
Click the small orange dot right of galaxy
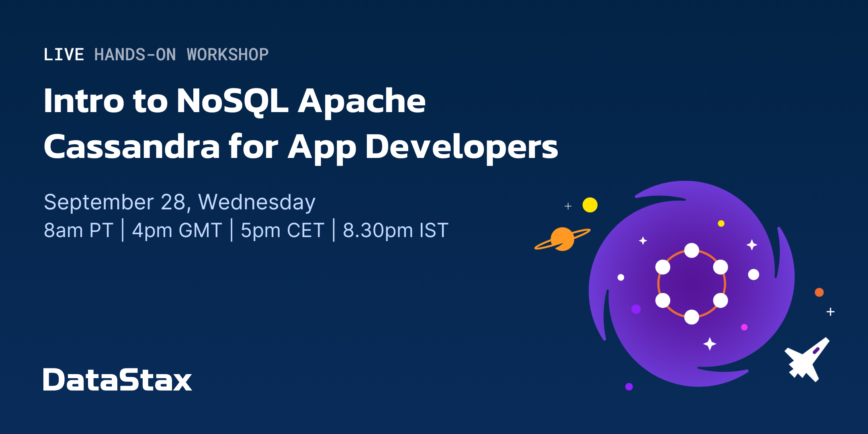pyautogui.click(x=819, y=292)
